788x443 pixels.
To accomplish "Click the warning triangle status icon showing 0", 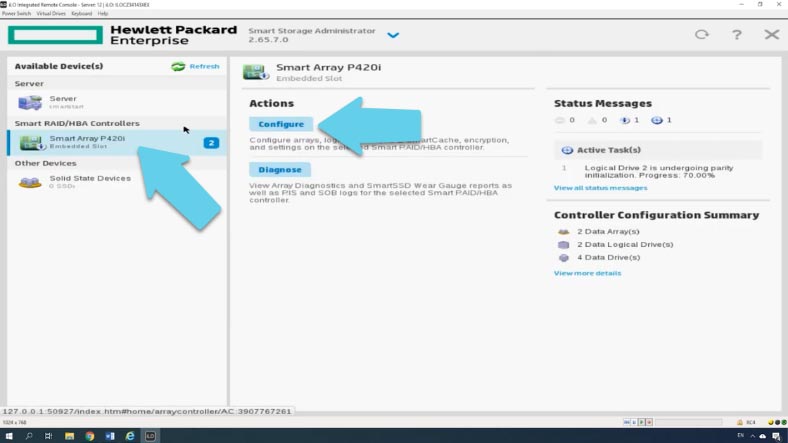I will coord(592,120).
